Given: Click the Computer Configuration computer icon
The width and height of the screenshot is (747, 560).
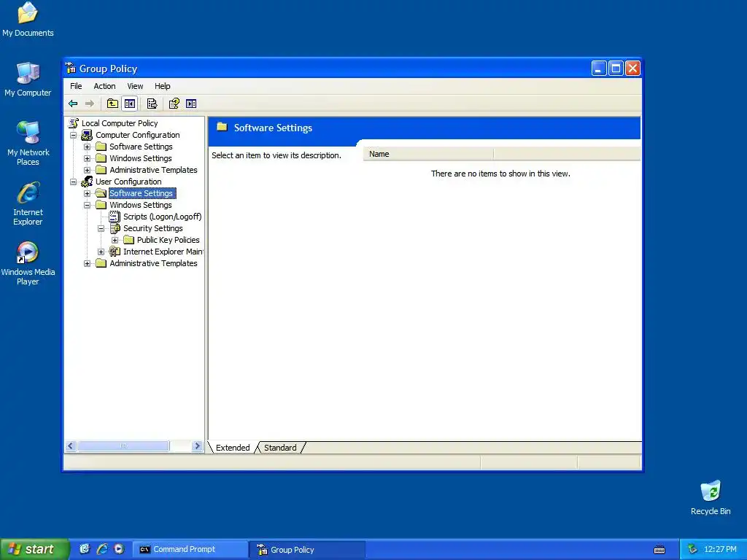Looking at the screenshot, I should coord(87,135).
